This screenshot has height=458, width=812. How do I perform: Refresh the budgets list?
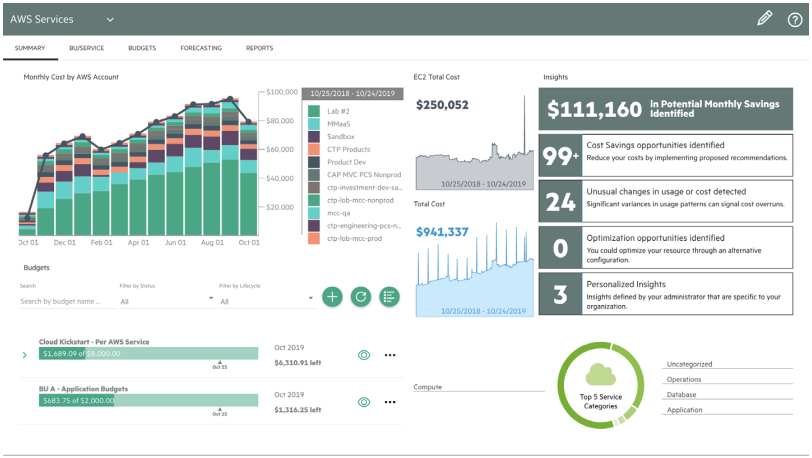pyautogui.click(x=361, y=296)
